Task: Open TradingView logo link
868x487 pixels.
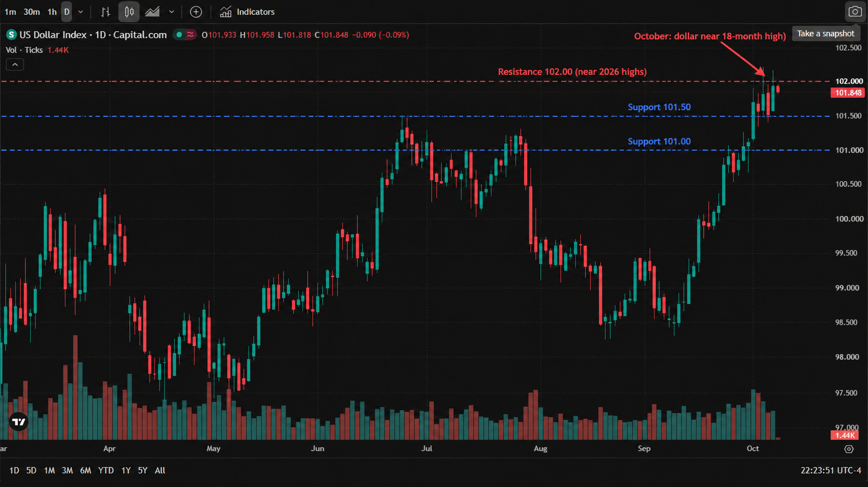Action: (x=18, y=422)
